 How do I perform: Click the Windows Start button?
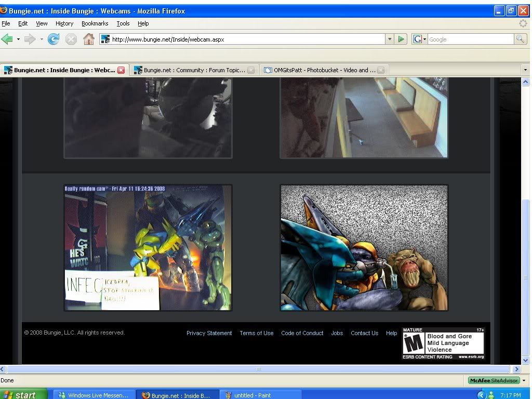pos(19,394)
